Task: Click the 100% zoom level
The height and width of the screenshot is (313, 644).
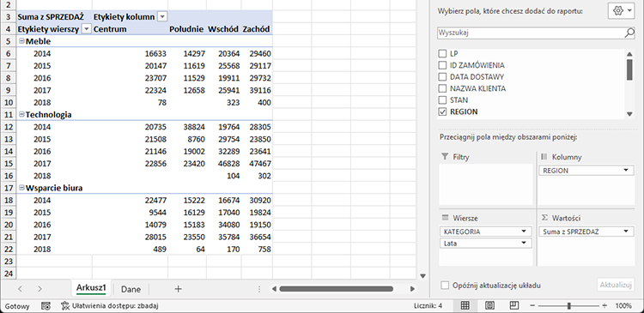Action: tap(623, 305)
